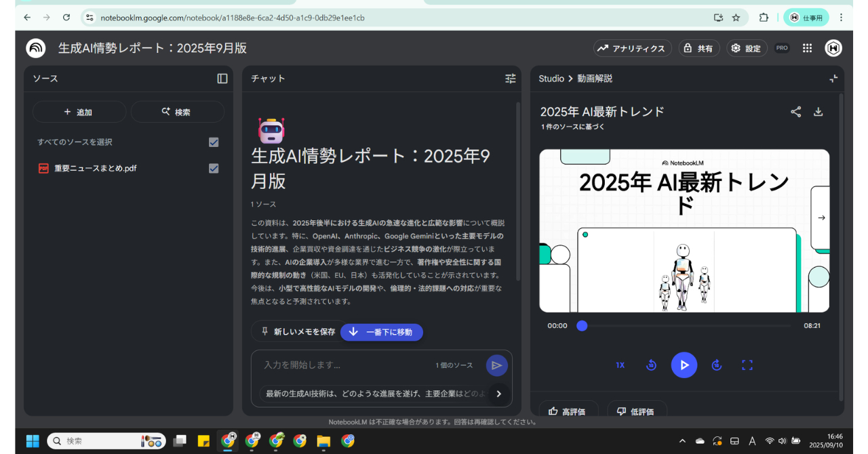
Task: Download the generated video overview
Action: (x=818, y=112)
